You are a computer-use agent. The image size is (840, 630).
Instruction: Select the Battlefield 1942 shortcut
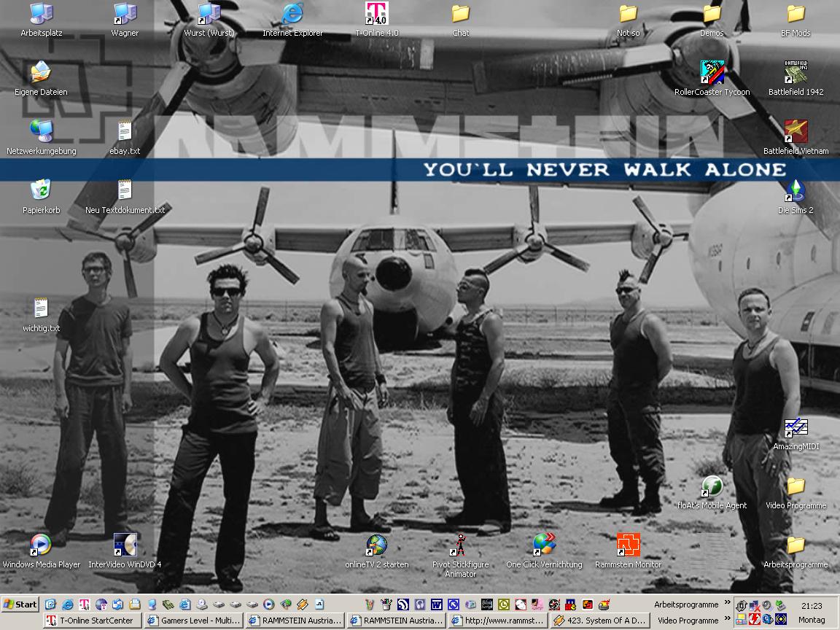point(796,79)
